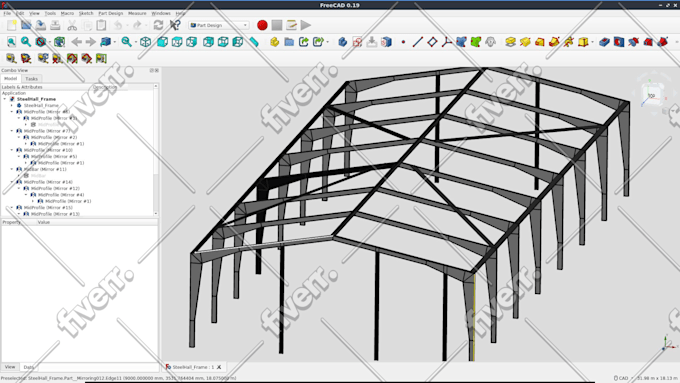
Task: Switch to Front view cube icon
Action: click(162, 42)
